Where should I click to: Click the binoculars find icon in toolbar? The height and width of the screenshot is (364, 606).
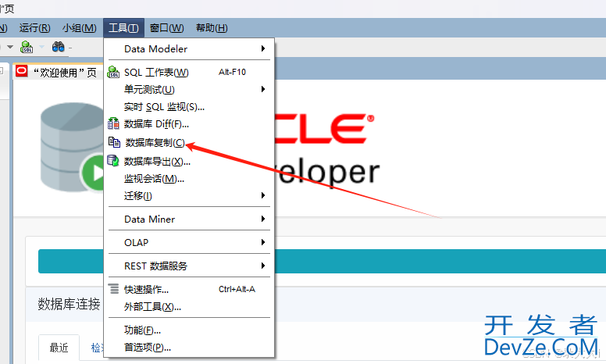pyautogui.click(x=59, y=47)
